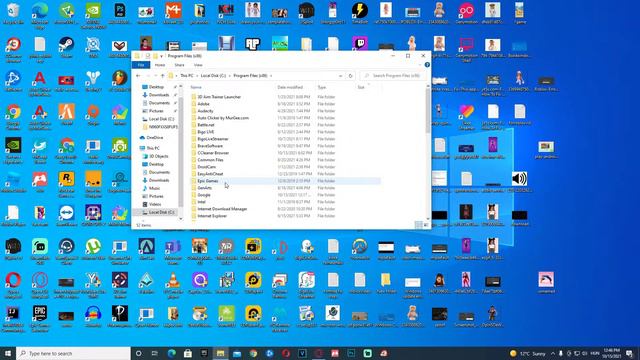The height and width of the screenshot is (360, 640).
Task: Open the Recycle Bin desktop icon
Action: (13, 13)
